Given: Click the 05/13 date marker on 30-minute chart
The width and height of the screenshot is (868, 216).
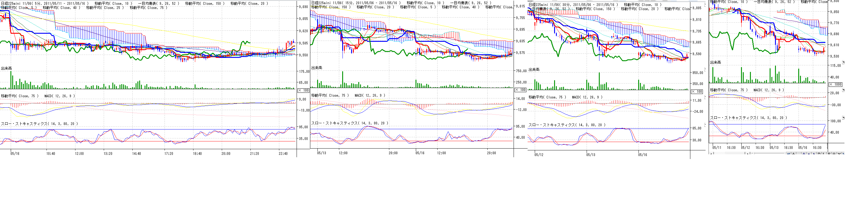Looking at the screenshot, I should tap(590, 155).
